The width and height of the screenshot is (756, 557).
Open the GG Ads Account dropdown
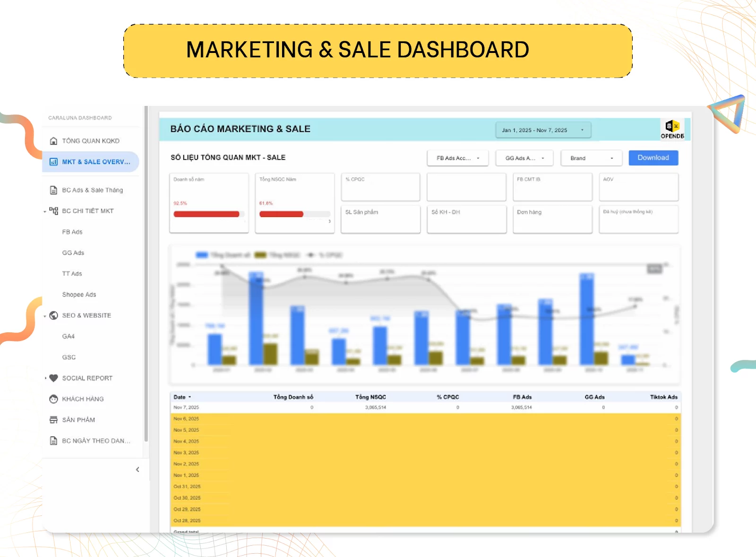tap(524, 158)
